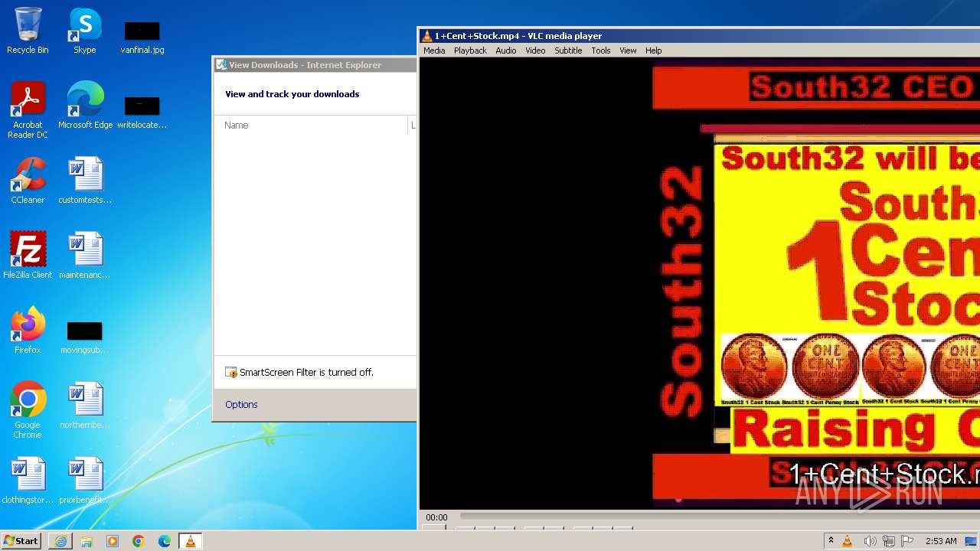Open VLC Media menu

[x=434, y=51]
